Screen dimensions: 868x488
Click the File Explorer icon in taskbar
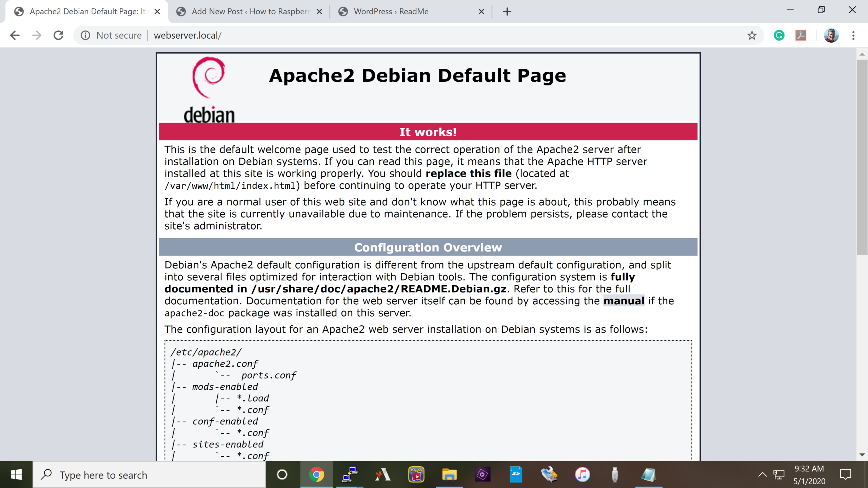pos(449,474)
